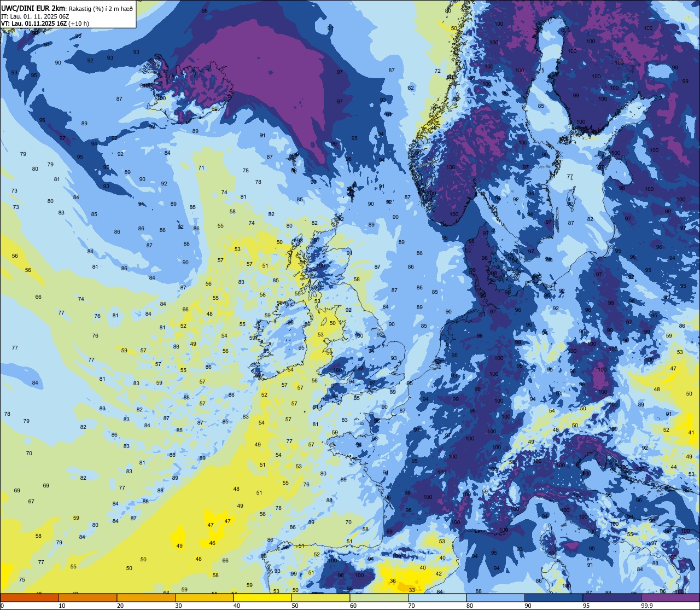
Task: Click the "IT: Lau. 01. 11. 2025 06Z" line
Action: tap(35, 16)
